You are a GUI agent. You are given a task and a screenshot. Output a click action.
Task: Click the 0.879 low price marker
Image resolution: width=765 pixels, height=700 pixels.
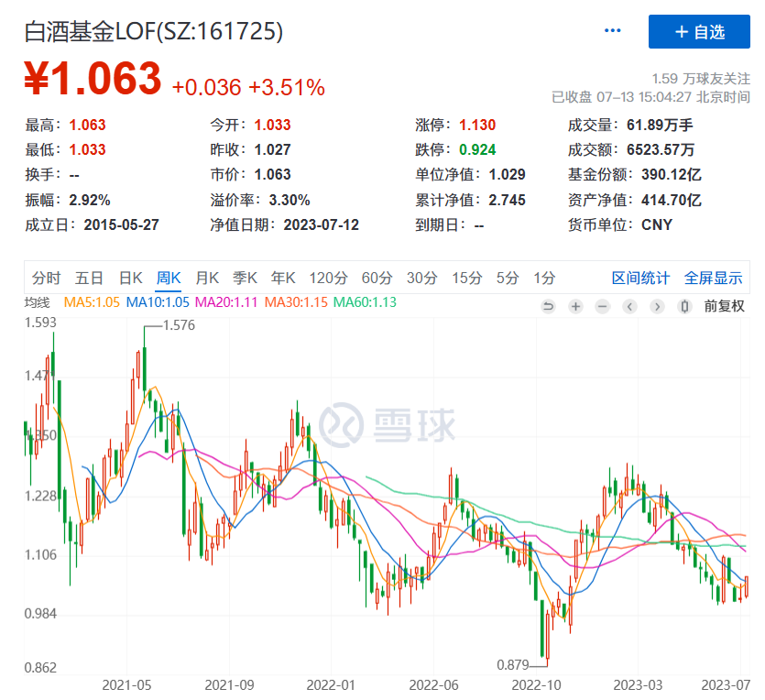point(513,665)
